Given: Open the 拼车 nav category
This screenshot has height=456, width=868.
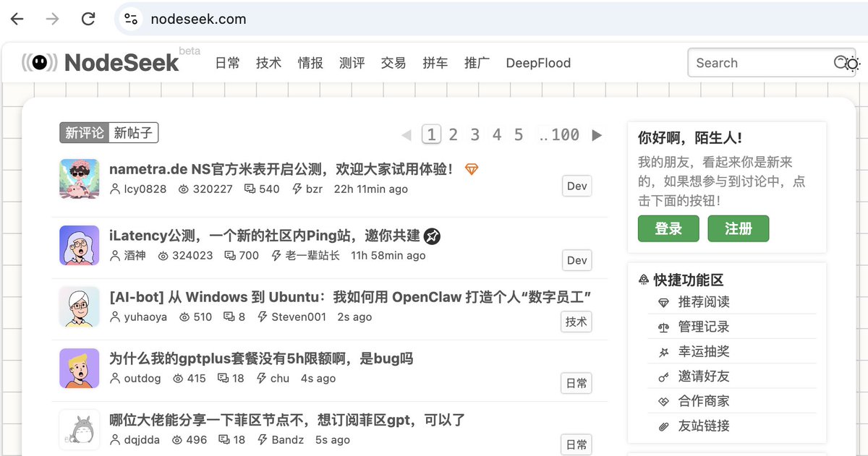Looking at the screenshot, I should pyautogui.click(x=435, y=63).
